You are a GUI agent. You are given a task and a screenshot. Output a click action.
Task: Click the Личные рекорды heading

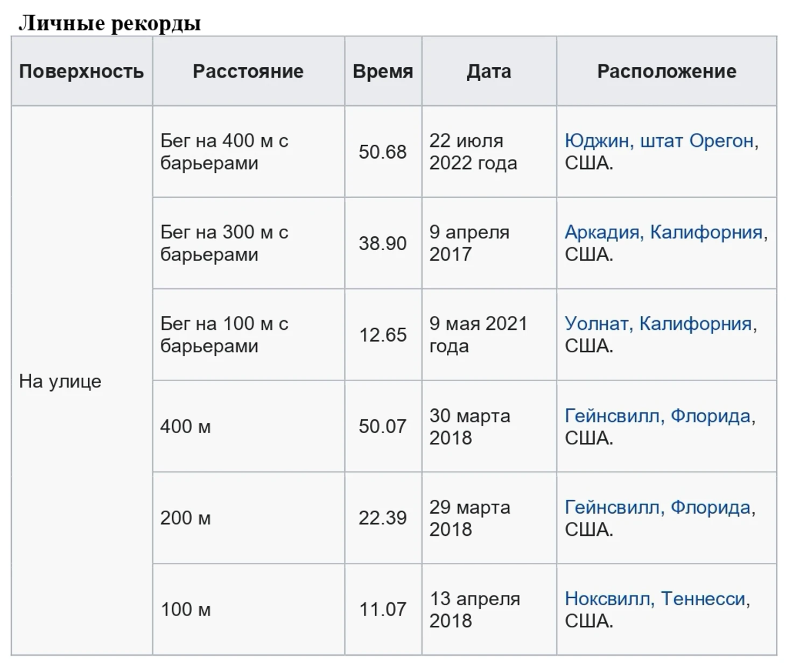(x=110, y=23)
